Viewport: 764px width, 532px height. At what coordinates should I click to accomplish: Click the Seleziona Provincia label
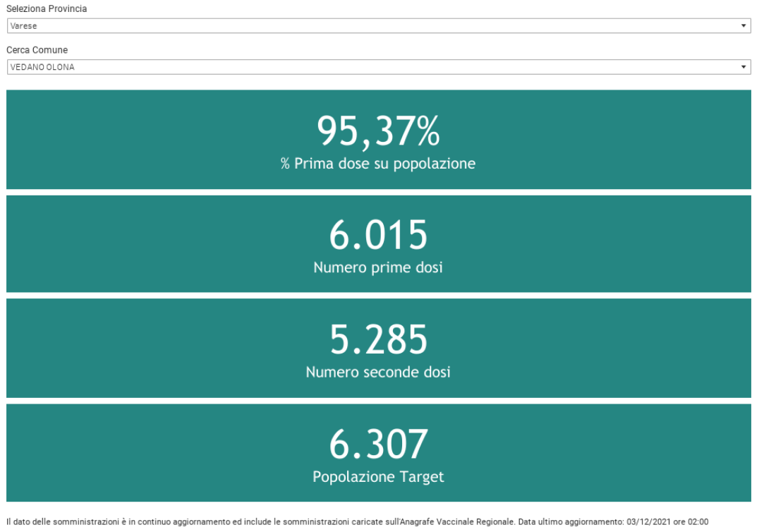coord(47,8)
